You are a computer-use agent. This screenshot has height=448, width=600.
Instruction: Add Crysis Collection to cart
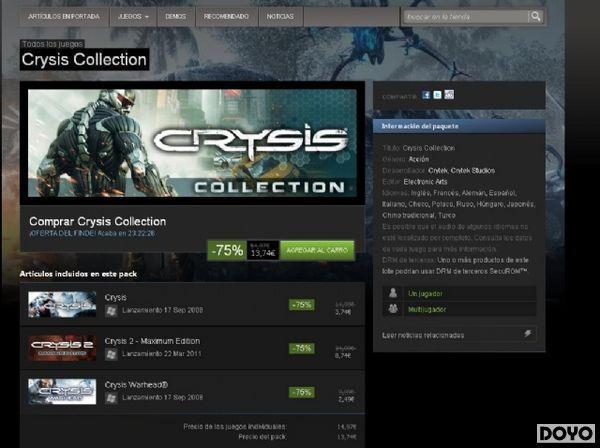tap(317, 251)
